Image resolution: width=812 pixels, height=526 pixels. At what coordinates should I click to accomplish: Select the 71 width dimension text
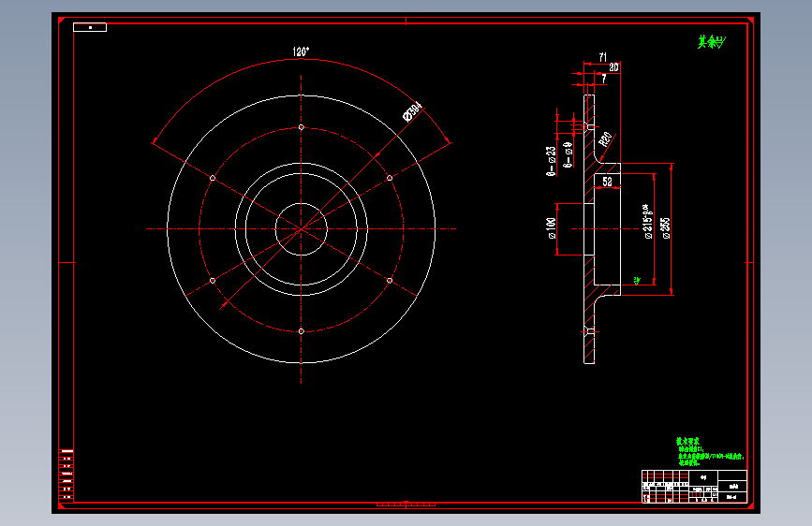pyautogui.click(x=603, y=57)
